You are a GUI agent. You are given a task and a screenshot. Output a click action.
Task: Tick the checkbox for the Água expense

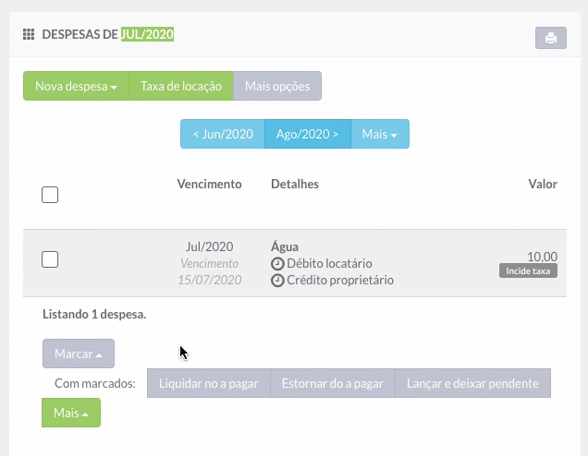[x=50, y=260]
